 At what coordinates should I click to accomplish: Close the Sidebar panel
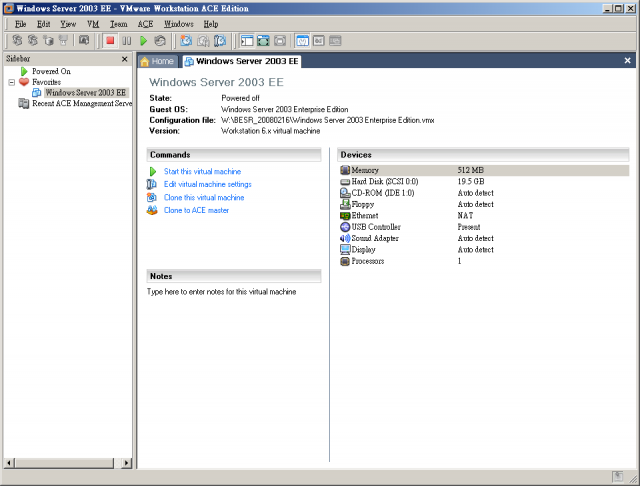tap(124, 59)
